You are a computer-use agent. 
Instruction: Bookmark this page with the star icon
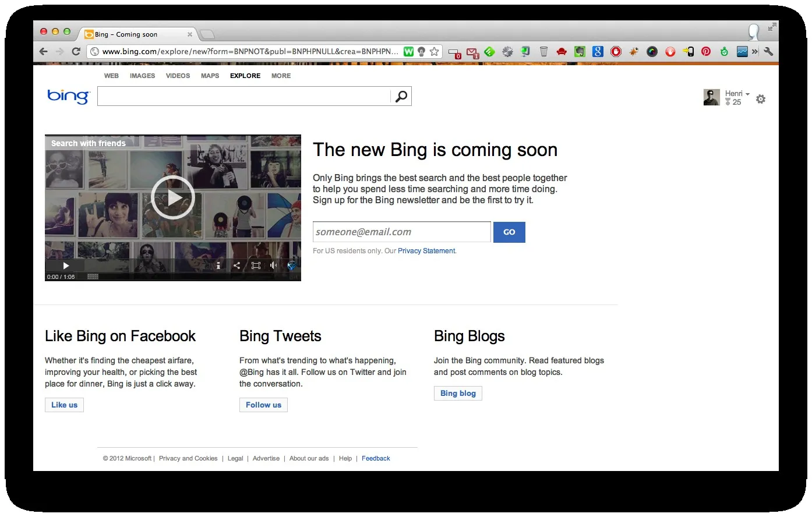[x=434, y=51]
